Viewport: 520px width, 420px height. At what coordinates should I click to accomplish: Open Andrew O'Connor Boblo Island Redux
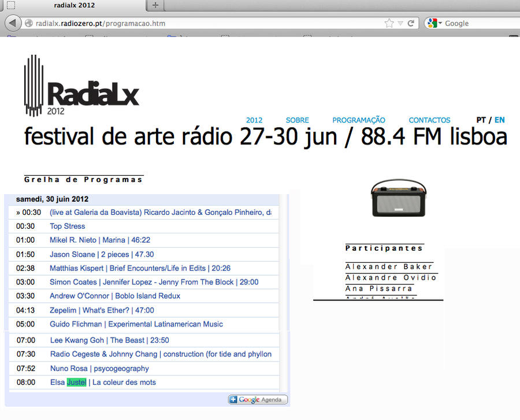(x=115, y=296)
